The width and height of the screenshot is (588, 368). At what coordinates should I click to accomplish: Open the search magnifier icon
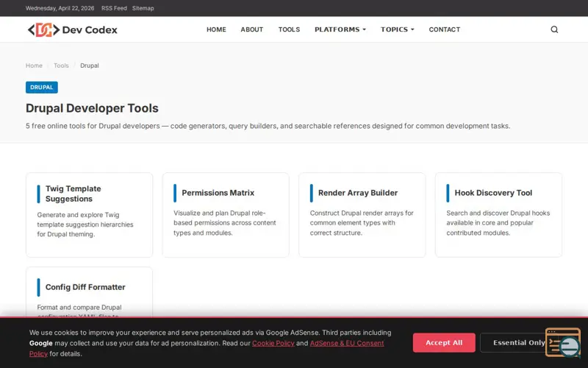pyautogui.click(x=554, y=29)
